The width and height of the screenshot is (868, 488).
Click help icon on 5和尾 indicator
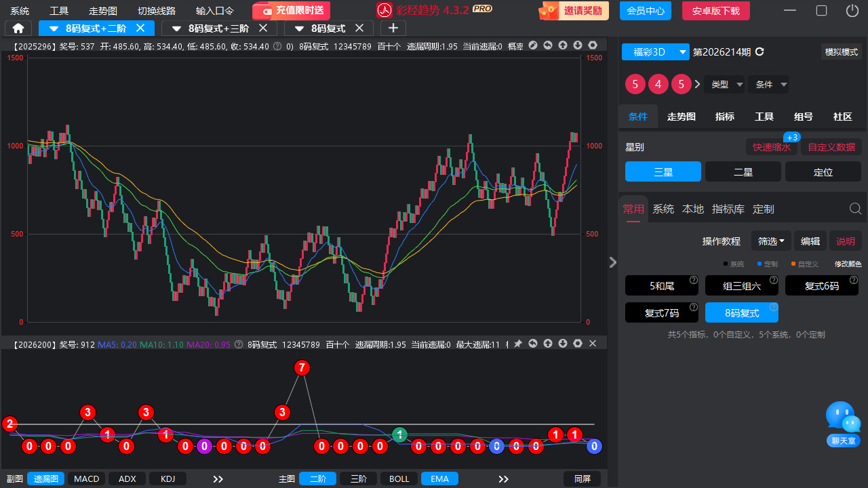(x=694, y=280)
